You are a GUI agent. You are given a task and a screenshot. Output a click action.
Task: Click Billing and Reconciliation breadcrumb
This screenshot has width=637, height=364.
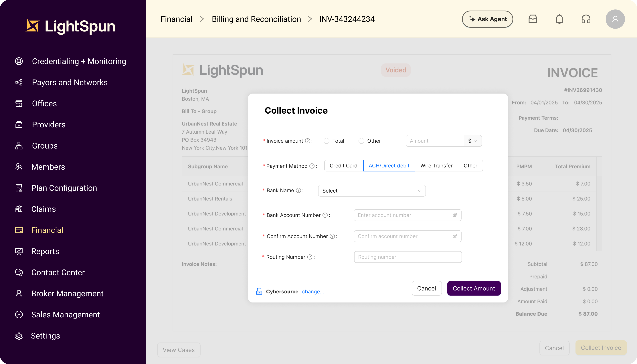[x=256, y=19]
